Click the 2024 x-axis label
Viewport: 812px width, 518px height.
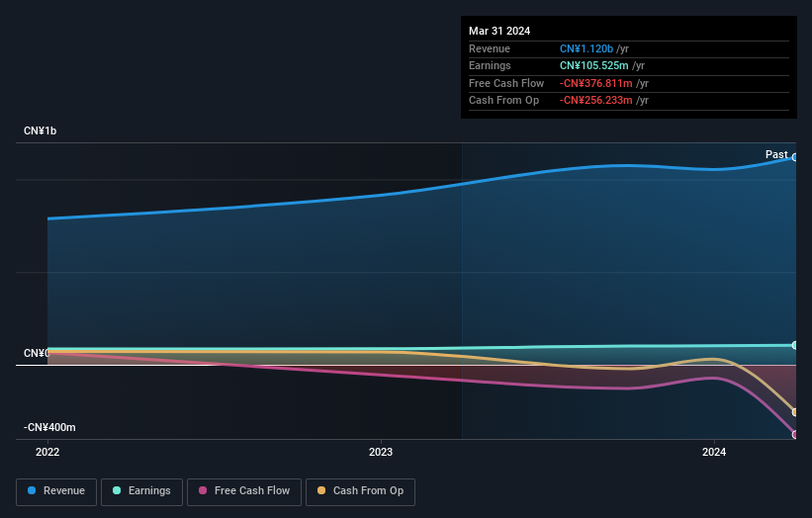[x=714, y=453]
